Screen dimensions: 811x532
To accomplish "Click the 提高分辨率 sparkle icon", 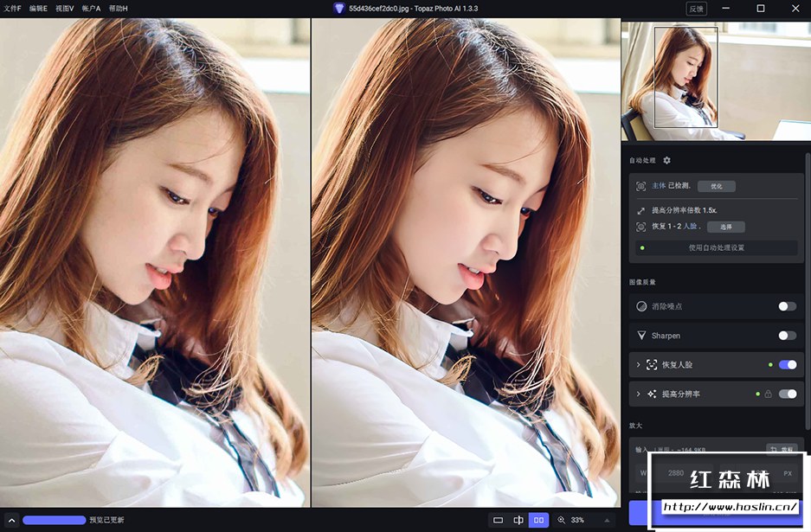I will click(652, 394).
